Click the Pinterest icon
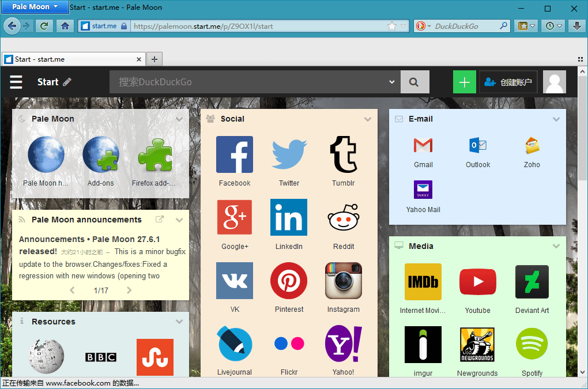 click(289, 281)
